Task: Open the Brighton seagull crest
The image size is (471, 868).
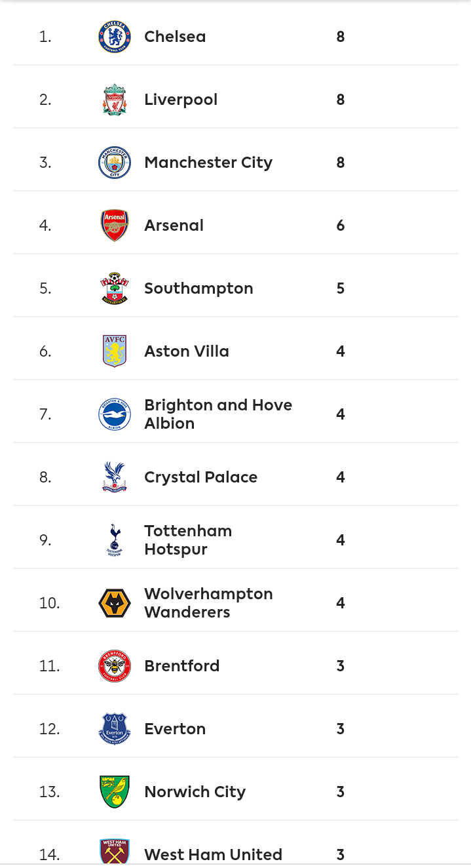Action: coord(115,414)
